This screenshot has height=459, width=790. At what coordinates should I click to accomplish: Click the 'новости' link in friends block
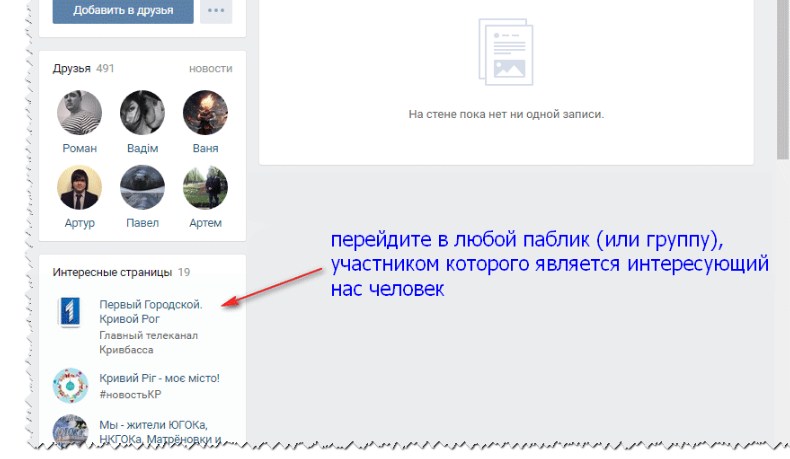point(211,69)
